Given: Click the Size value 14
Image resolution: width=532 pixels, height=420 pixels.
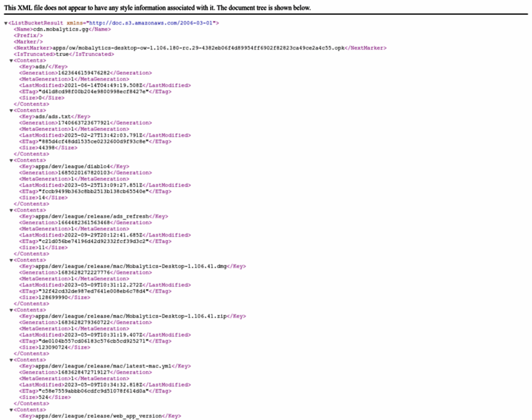Looking at the screenshot, I should (x=42, y=198).
